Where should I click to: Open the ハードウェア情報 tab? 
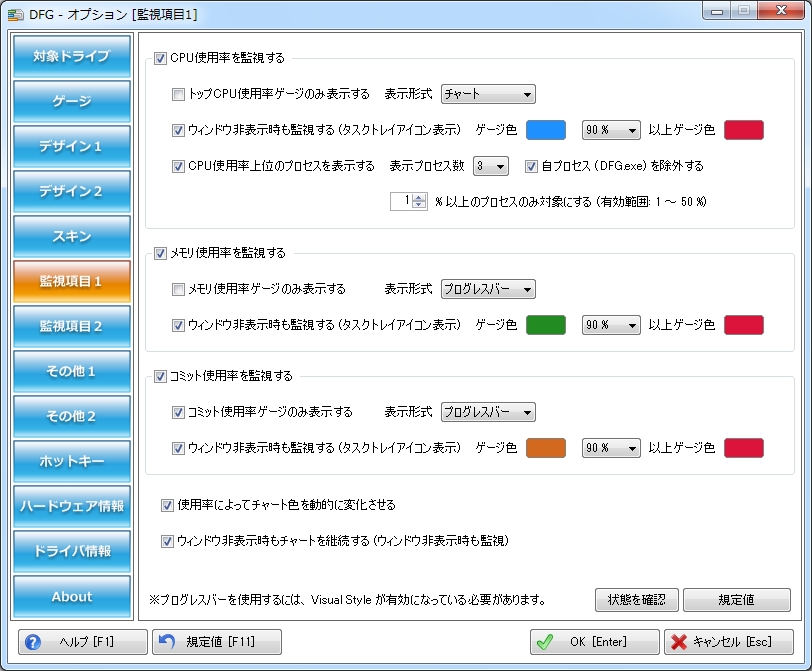[x=72, y=506]
